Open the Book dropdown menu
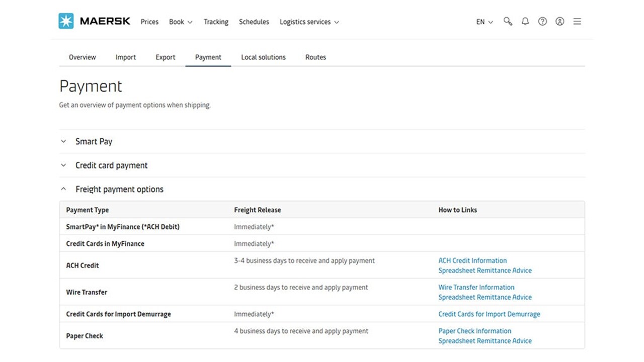This screenshot has height=362, width=644. 181,22
